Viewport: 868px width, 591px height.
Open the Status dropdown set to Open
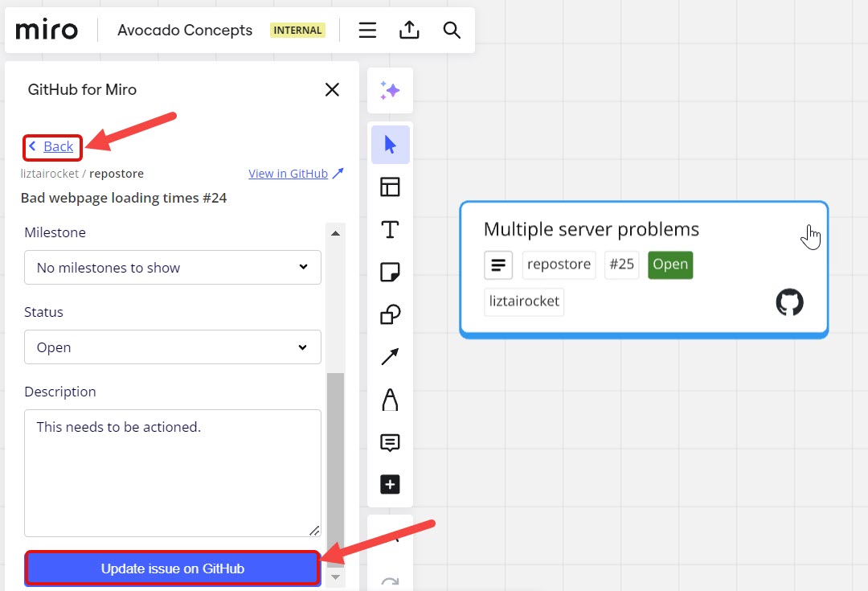(173, 347)
